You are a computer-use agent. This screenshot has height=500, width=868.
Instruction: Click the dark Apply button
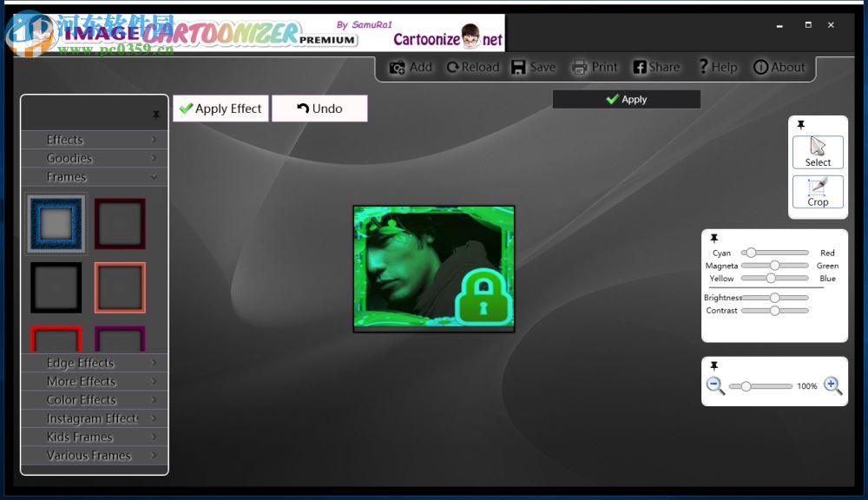pos(626,100)
